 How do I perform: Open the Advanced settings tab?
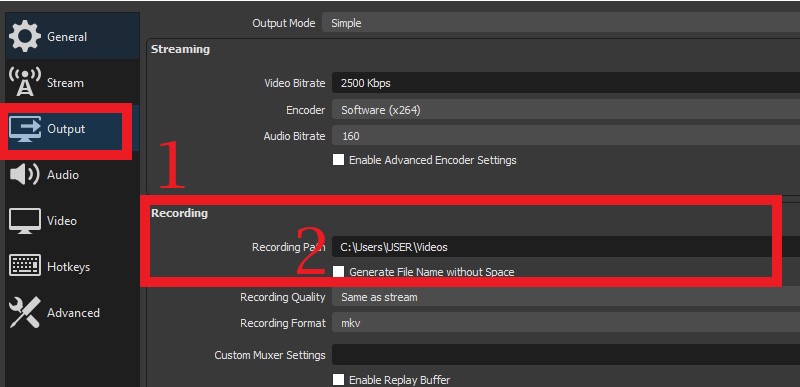(x=72, y=313)
